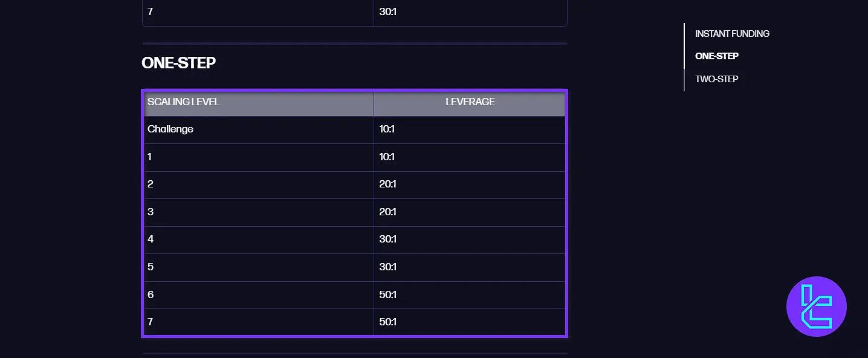Click the SCALING LEVEL column header

tap(184, 102)
